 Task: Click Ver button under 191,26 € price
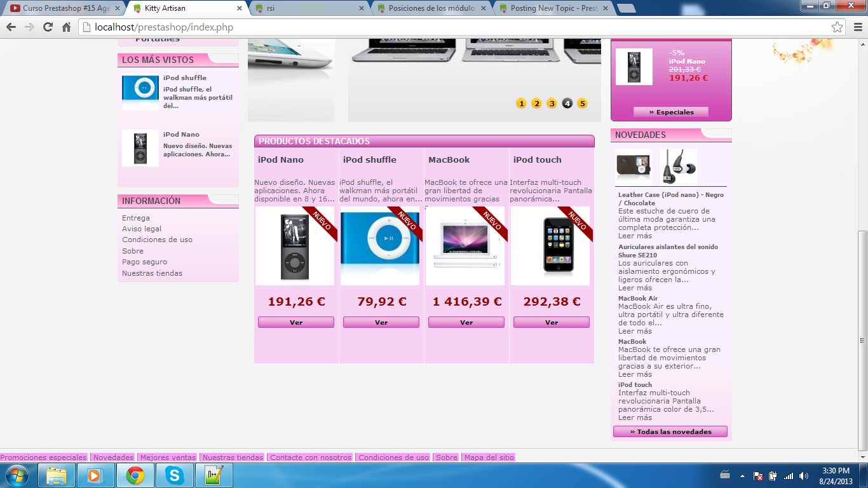click(296, 322)
